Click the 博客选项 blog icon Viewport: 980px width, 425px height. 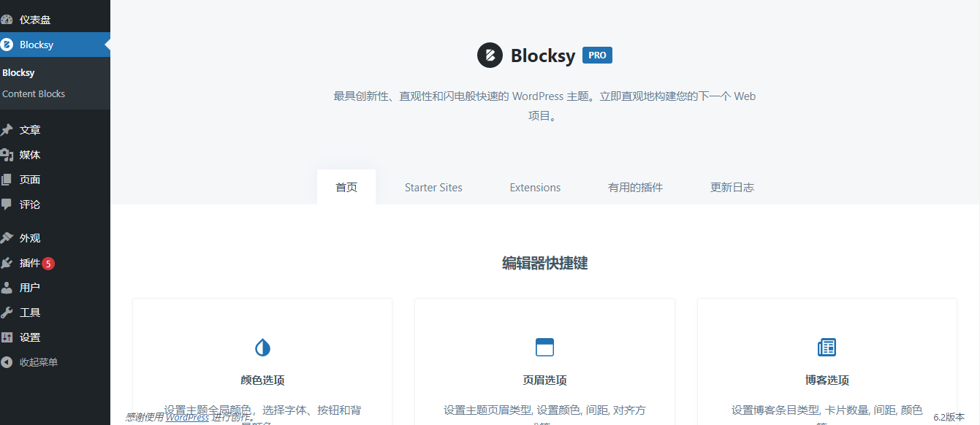pyautogui.click(x=827, y=347)
